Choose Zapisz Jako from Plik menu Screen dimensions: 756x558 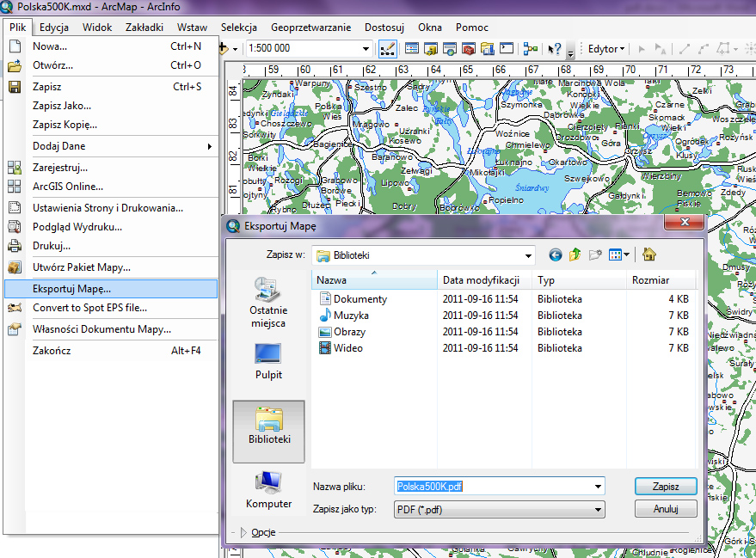pos(111,106)
